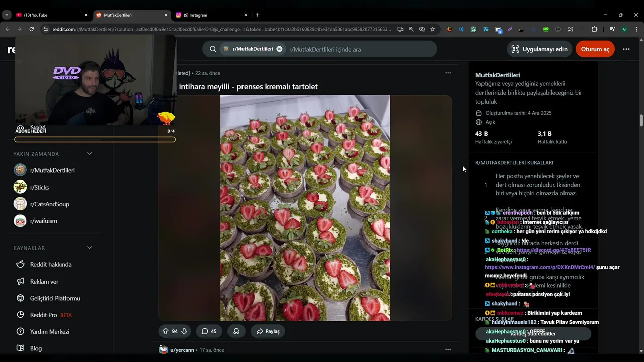Open the Chrome profile G avatar
644x362 pixels.
[624, 29]
